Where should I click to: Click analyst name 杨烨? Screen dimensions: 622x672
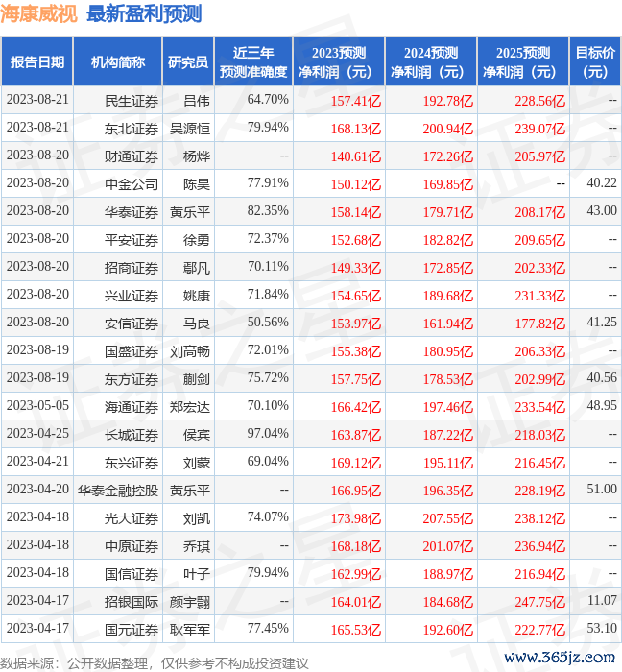click(197, 156)
